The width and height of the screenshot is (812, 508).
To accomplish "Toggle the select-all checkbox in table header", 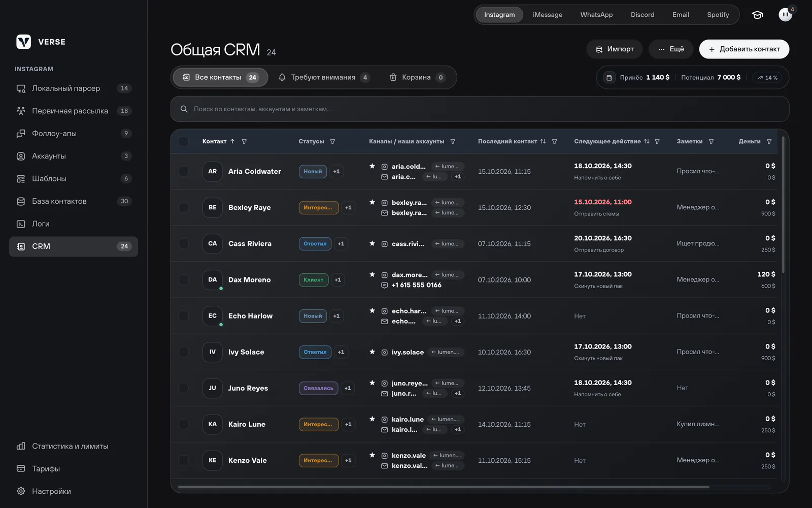I will [184, 142].
